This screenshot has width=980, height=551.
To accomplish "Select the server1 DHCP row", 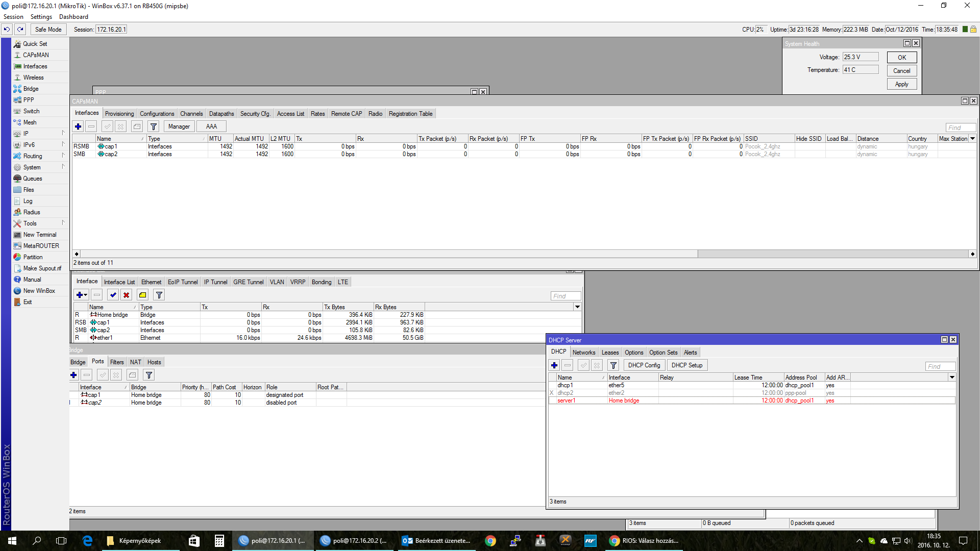I will click(751, 400).
